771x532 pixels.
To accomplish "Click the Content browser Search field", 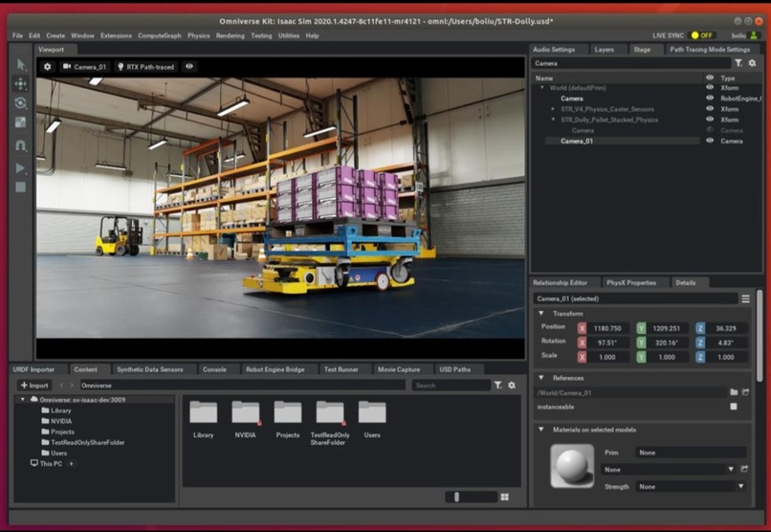I will (x=451, y=385).
